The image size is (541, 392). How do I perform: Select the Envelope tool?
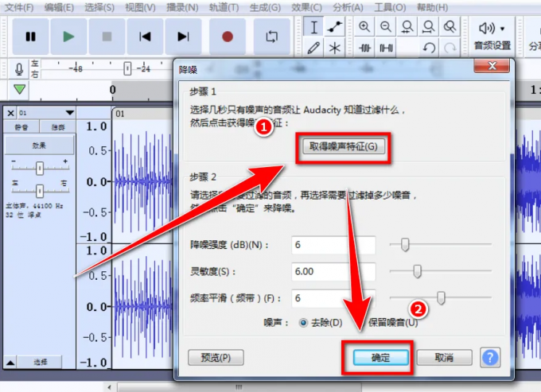tap(335, 26)
